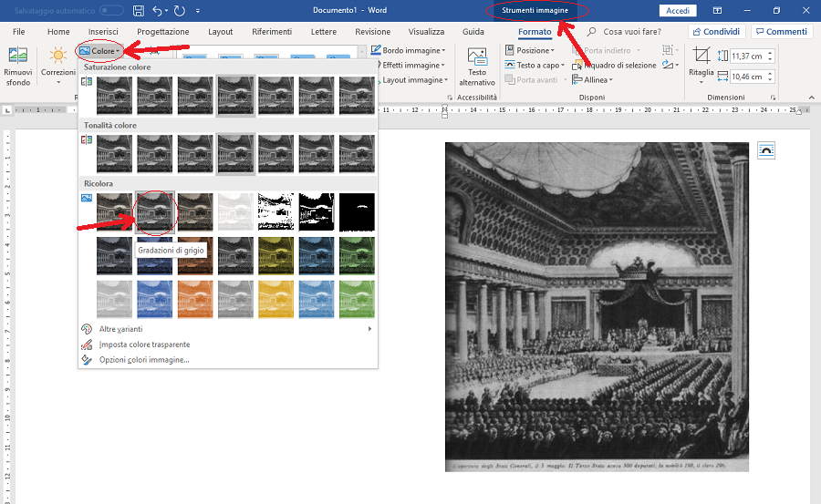821x504 pixels.
Task: Click the Accedi sign-in button
Action: coord(678,11)
